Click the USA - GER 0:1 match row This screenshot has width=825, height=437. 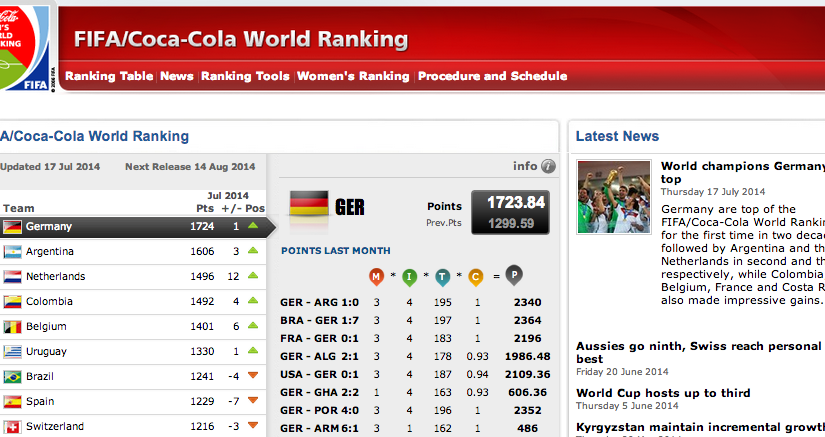416,375
